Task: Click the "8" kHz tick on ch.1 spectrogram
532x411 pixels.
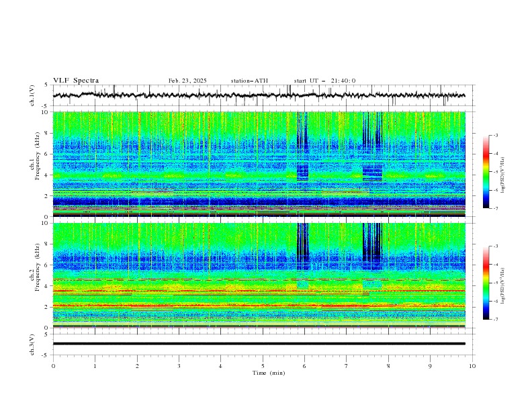Action: 47,133
